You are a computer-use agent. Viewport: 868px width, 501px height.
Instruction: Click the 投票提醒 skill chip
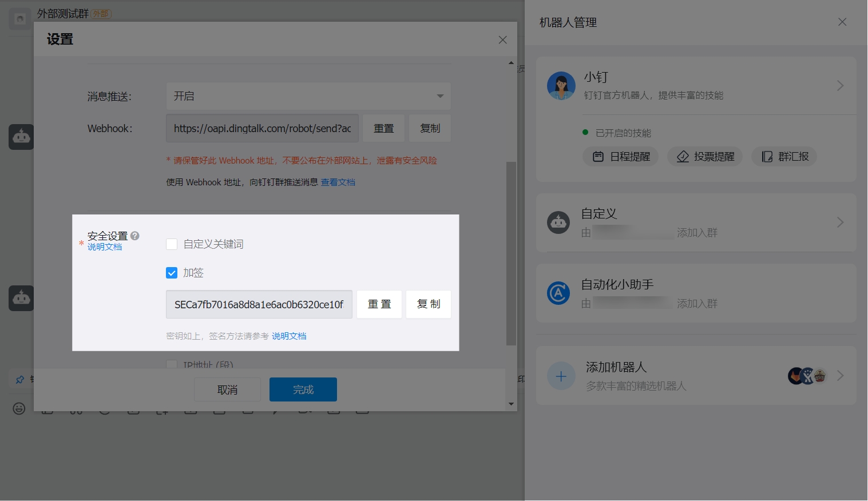[705, 157]
